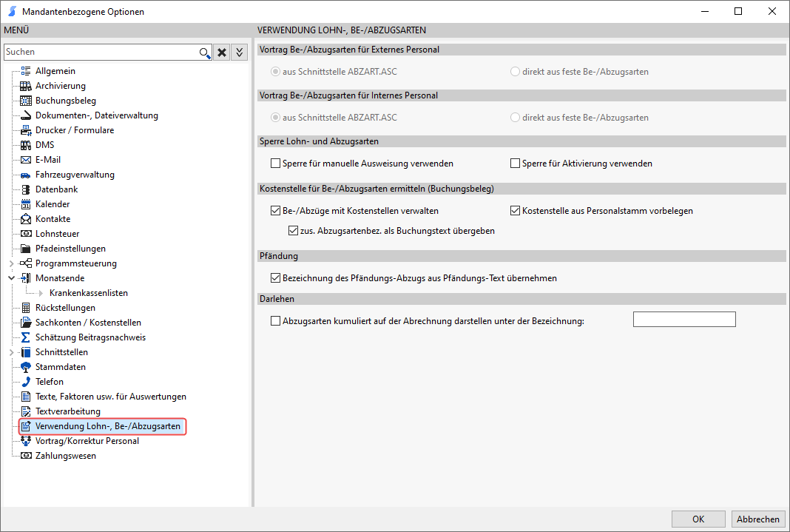Collapse the Monatsende node
The image size is (790, 532).
(x=11, y=278)
